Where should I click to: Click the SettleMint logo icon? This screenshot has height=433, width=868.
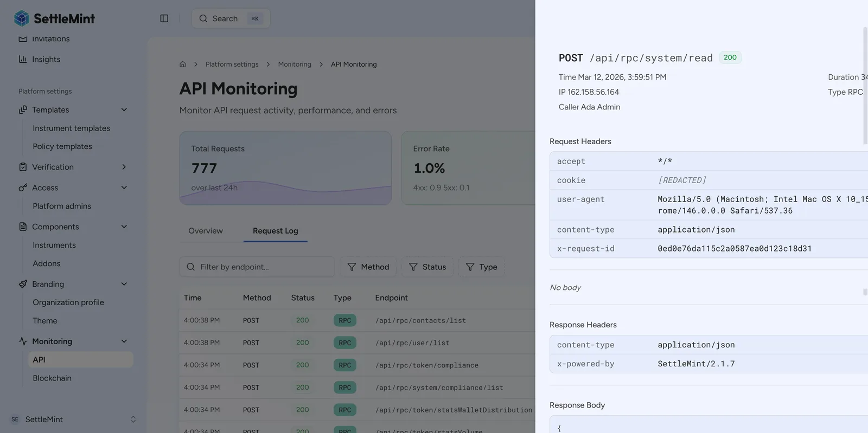[22, 18]
